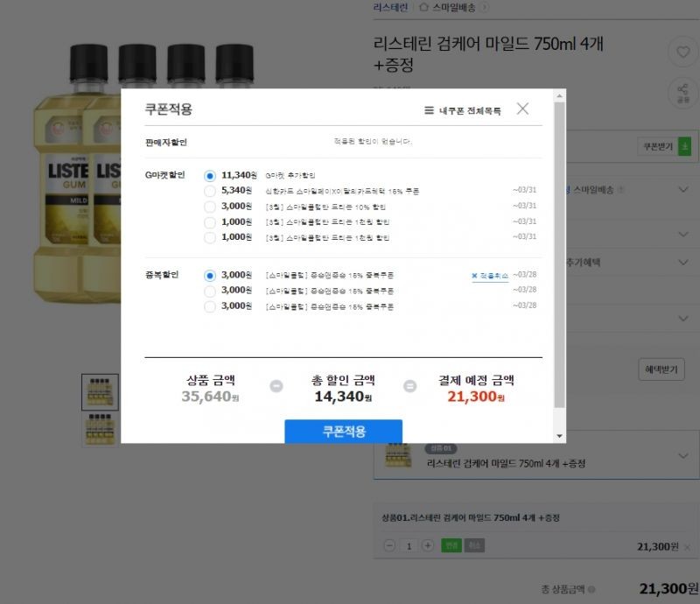This screenshot has width=700, height=604.
Task: Click the dialog vertical scrollbar thumb
Action: 559,255
